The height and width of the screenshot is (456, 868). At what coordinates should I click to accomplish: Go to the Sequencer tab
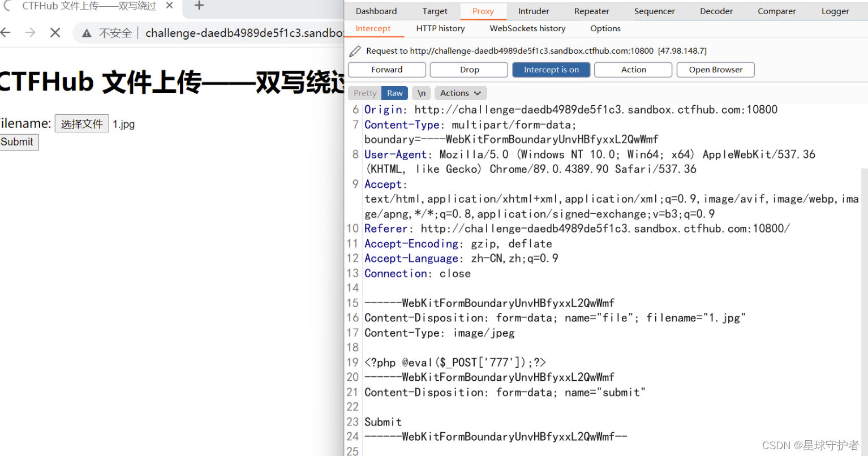click(x=655, y=11)
